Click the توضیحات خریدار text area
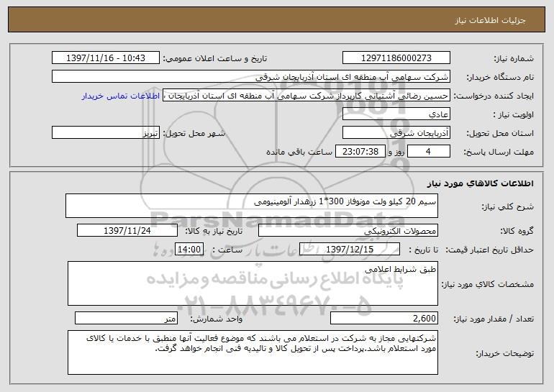The height and width of the screenshot is (392, 554). tap(253, 352)
